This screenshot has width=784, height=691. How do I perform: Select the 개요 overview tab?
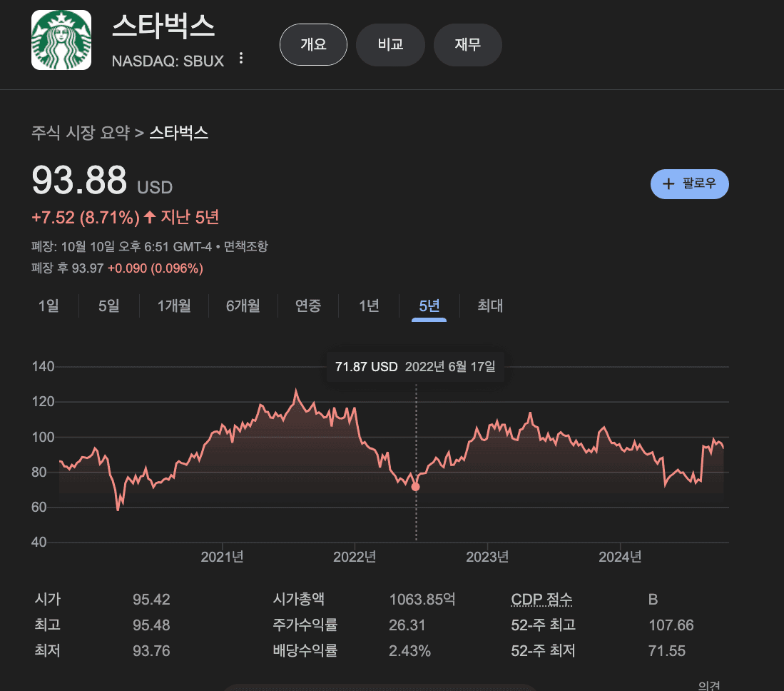[313, 44]
